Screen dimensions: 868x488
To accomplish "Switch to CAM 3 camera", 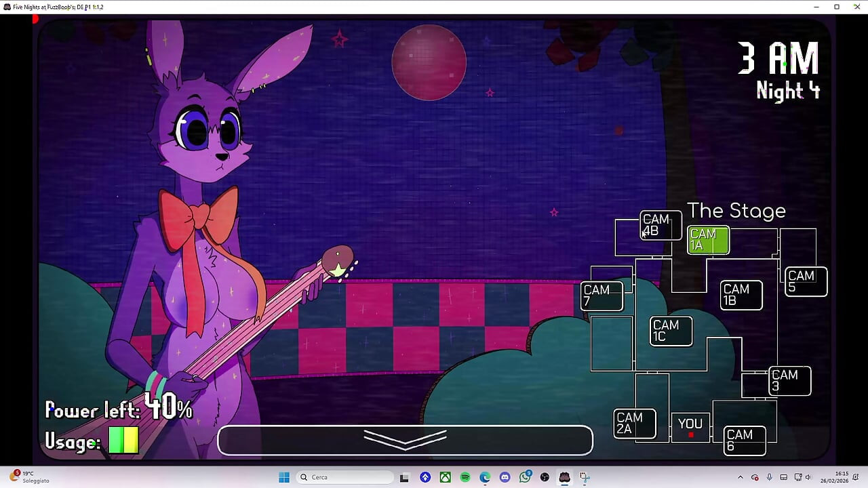I will (x=790, y=381).
